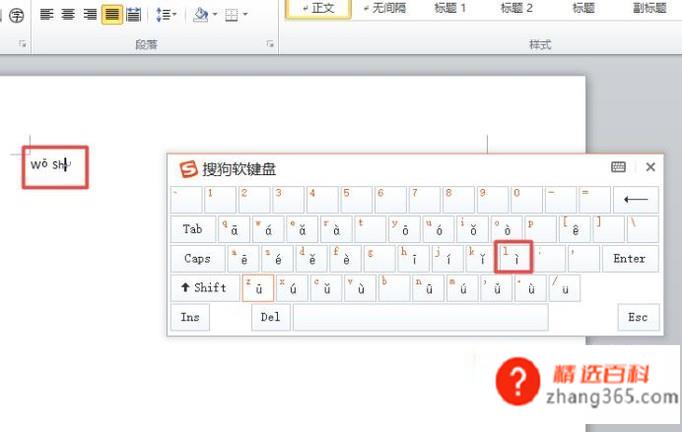Click the 0 key on soft keyboard
The width and height of the screenshot is (682, 432).
pyautogui.click(x=528, y=200)
